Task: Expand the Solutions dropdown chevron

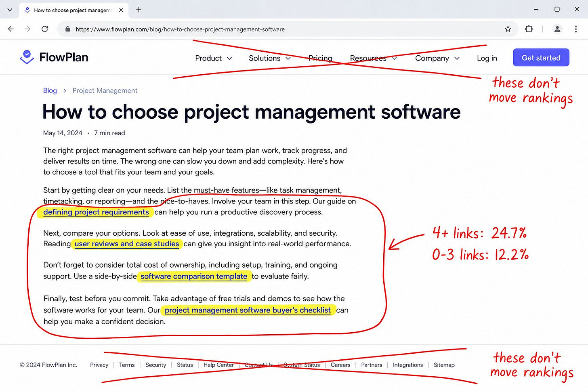Action: coord(288,58)
